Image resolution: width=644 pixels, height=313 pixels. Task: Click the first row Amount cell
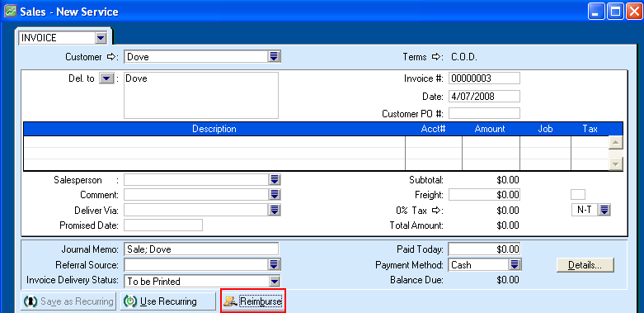pos(491,142)
